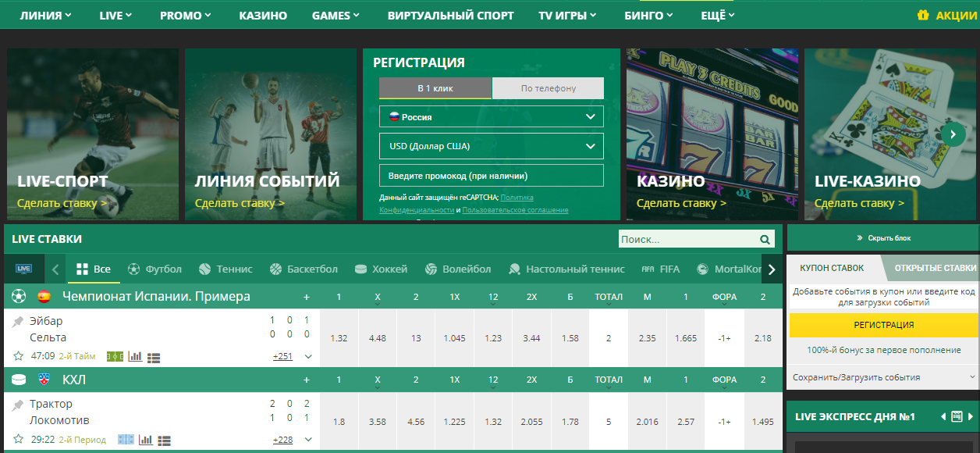This screenshot has width=980, height=453.
Task: Open КАЗИНО menu item
Action: [263, 15]
